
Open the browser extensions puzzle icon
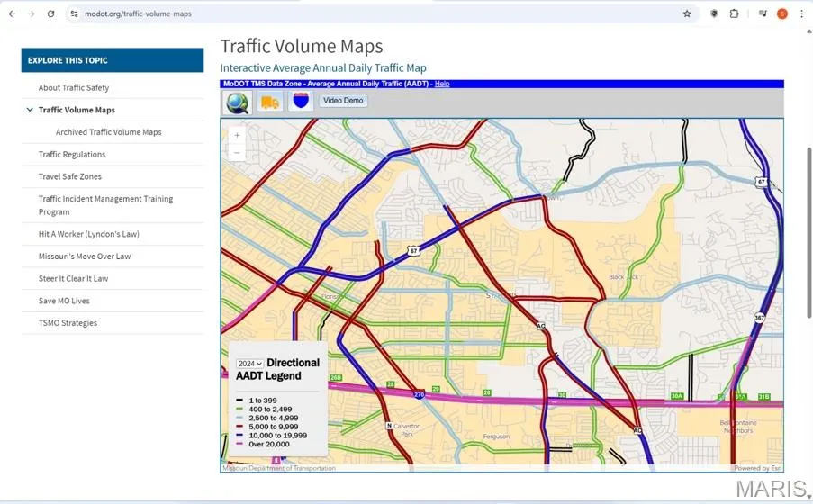[734, 14]
